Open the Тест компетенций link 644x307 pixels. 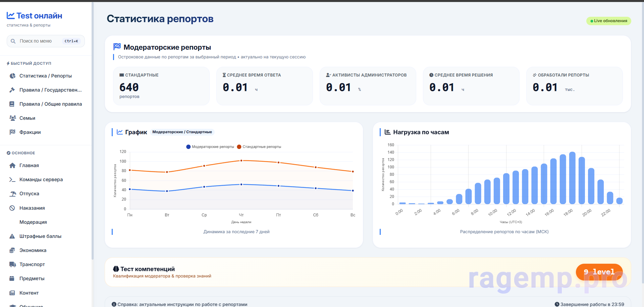(x=147, y=269)
